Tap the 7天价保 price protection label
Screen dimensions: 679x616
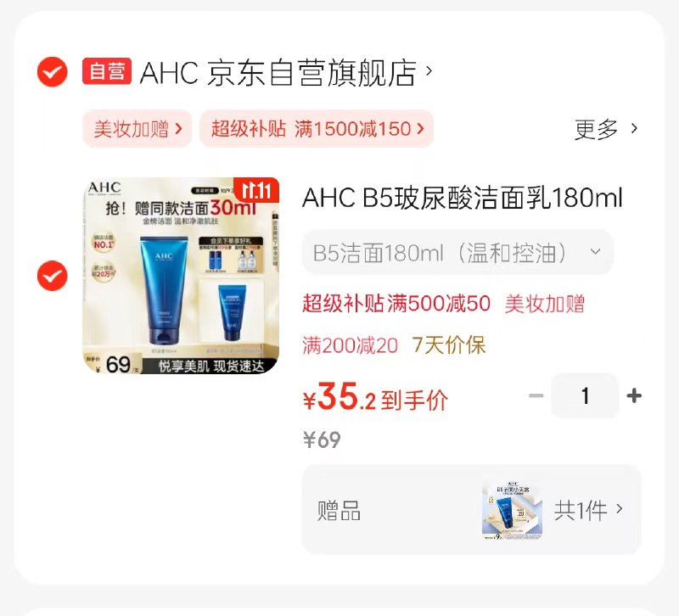(449, 345)
